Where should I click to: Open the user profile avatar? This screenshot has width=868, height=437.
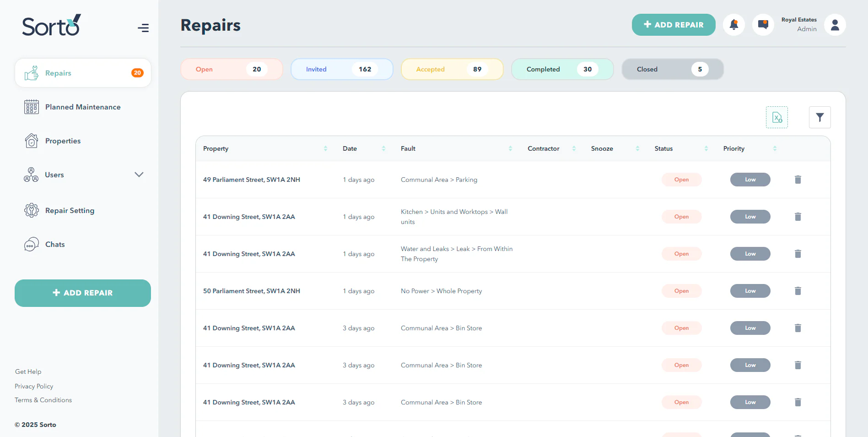point(835,25)
